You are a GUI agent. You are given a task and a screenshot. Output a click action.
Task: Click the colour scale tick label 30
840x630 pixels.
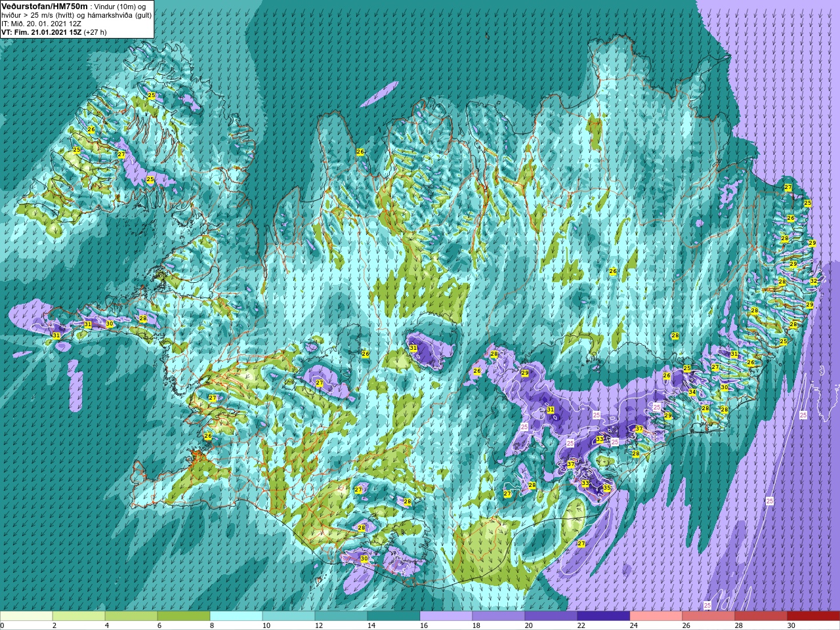coord(791,625)
